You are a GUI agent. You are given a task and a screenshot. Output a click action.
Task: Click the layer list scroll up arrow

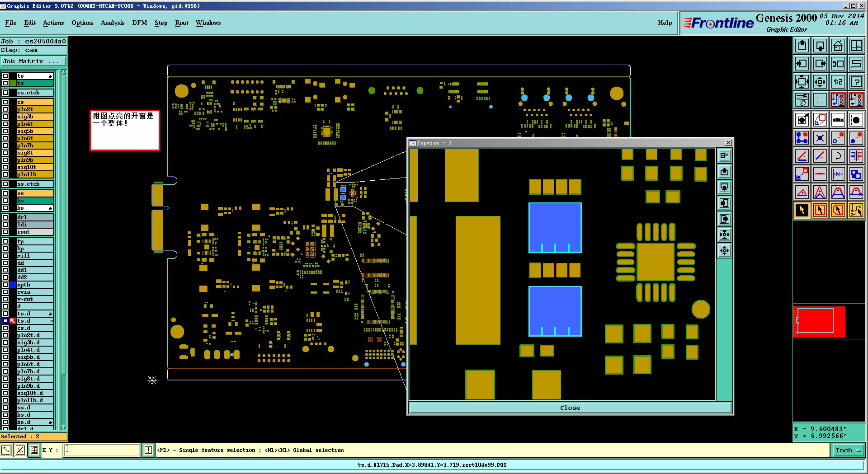64,73
